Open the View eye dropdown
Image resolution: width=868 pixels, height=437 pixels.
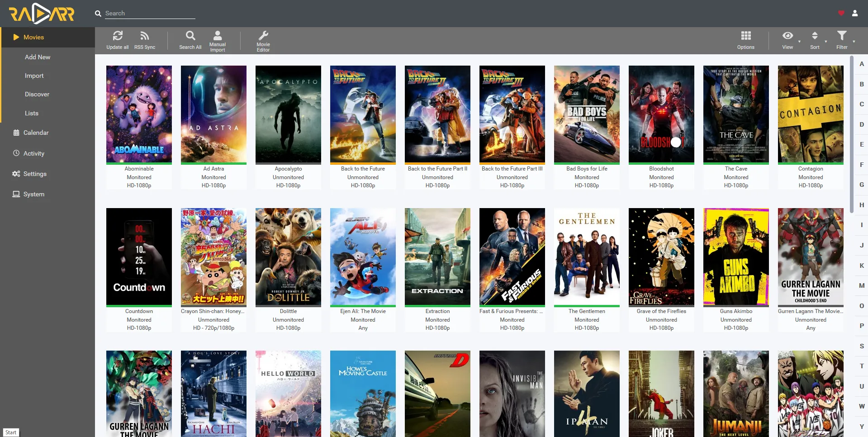(x=787, y=36)
